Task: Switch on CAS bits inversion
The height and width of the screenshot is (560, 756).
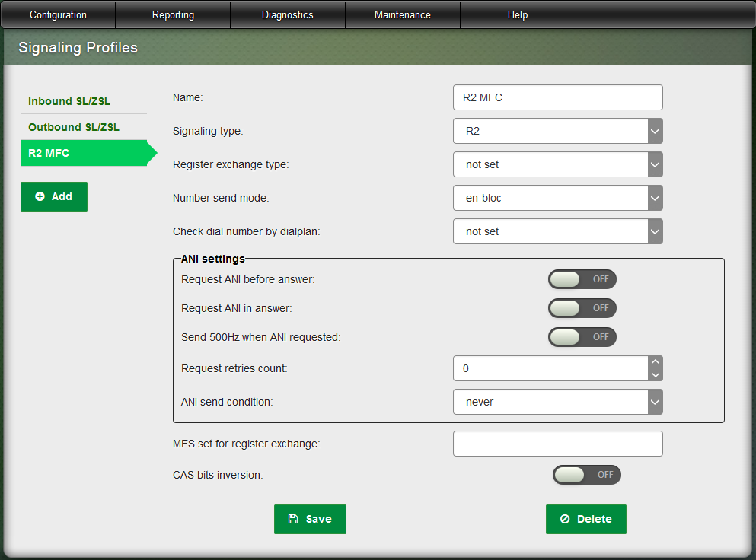Action: tap(586, 475)
